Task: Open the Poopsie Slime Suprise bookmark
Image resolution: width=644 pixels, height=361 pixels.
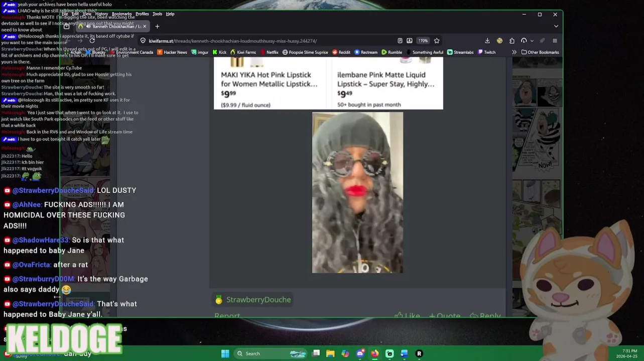Action: [305, 52]
